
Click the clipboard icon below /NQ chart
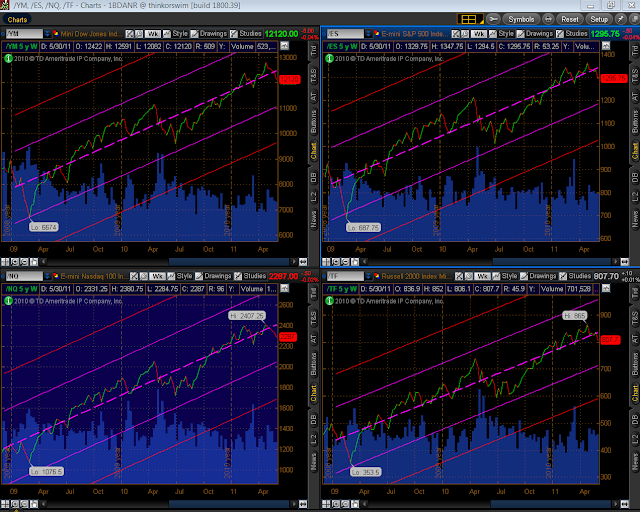coord(34,504)
